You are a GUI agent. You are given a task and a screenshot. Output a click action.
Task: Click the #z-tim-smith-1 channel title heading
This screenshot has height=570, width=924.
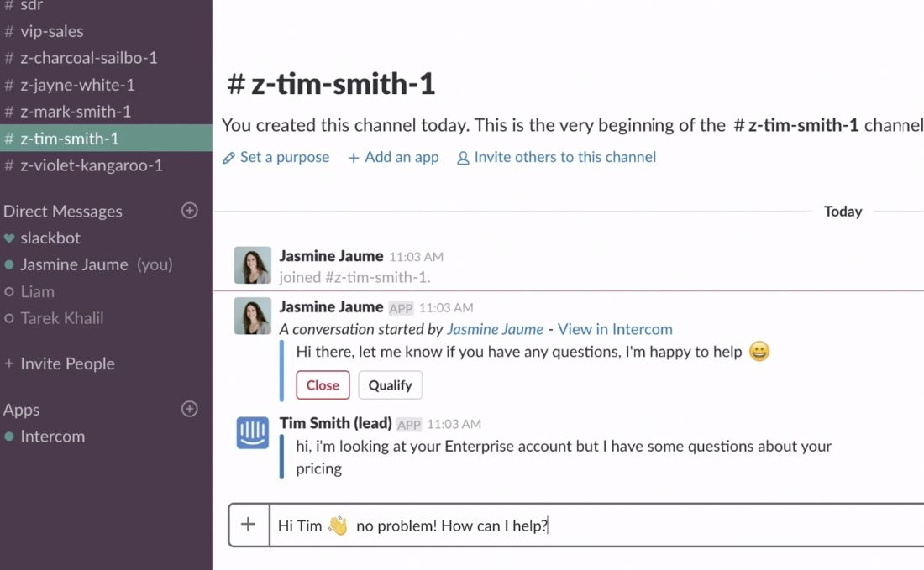tap(331, 84)
